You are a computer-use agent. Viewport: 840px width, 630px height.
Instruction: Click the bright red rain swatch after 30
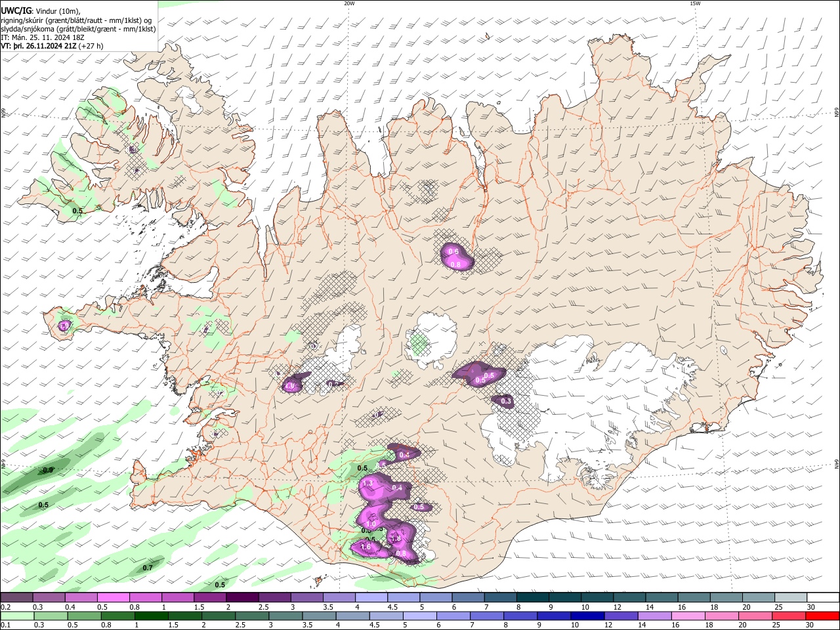822,616
